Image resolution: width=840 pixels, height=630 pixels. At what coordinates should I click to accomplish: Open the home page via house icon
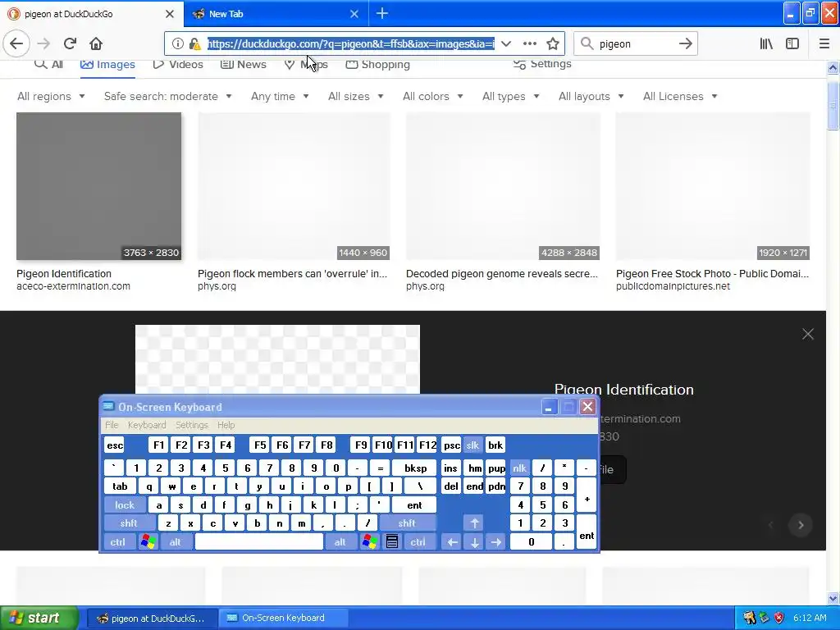pyautogui.click(x=96, y=43)
